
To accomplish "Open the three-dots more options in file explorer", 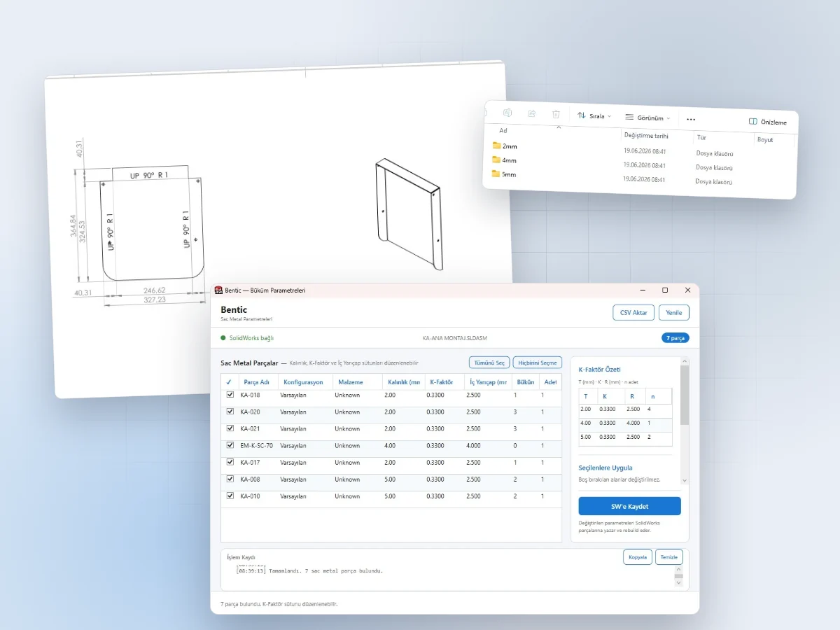I will tap(691, 120).
